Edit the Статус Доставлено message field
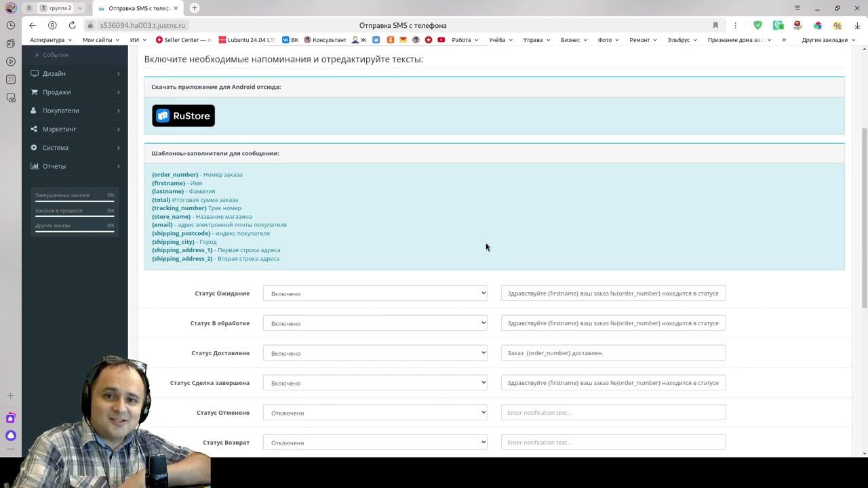 613,353
